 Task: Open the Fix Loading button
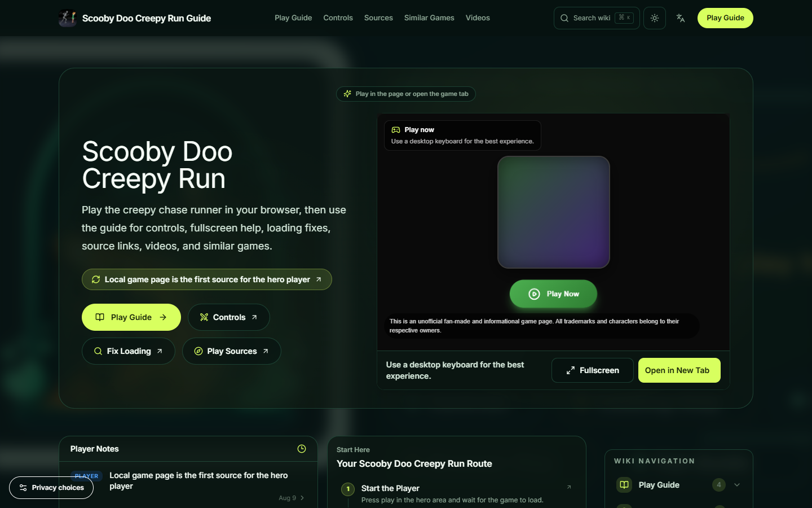[x=129, y=351]
